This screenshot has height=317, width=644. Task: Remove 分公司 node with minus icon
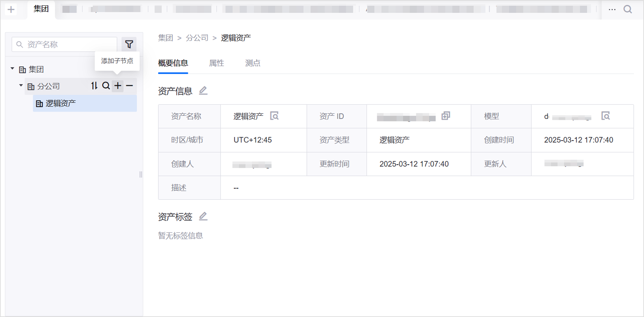coord(129,86)
